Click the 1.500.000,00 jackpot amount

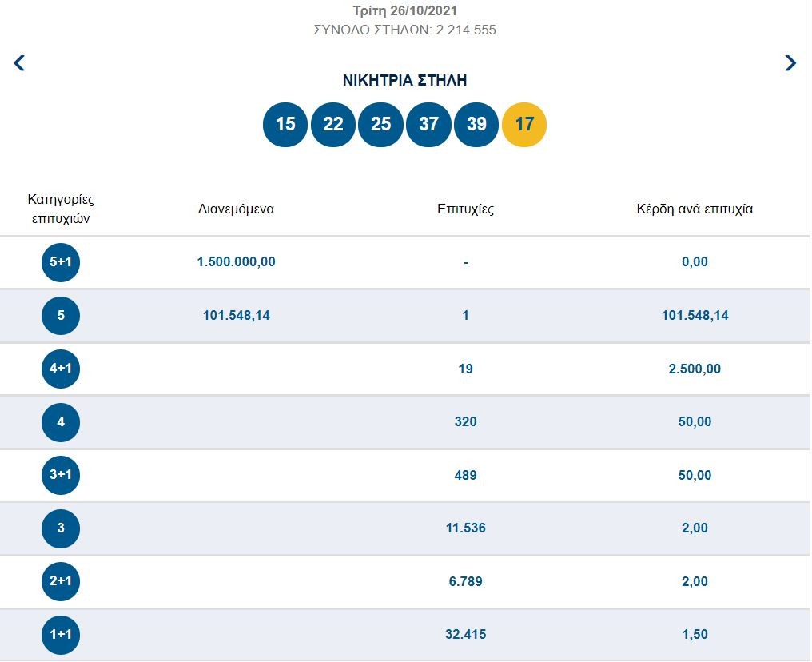(236, 262)
